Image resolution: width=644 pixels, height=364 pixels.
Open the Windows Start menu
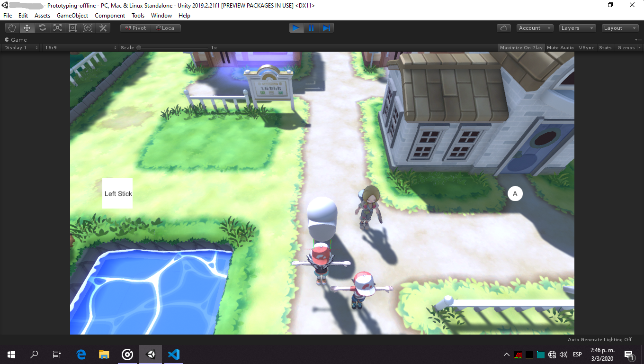[11, 355]
